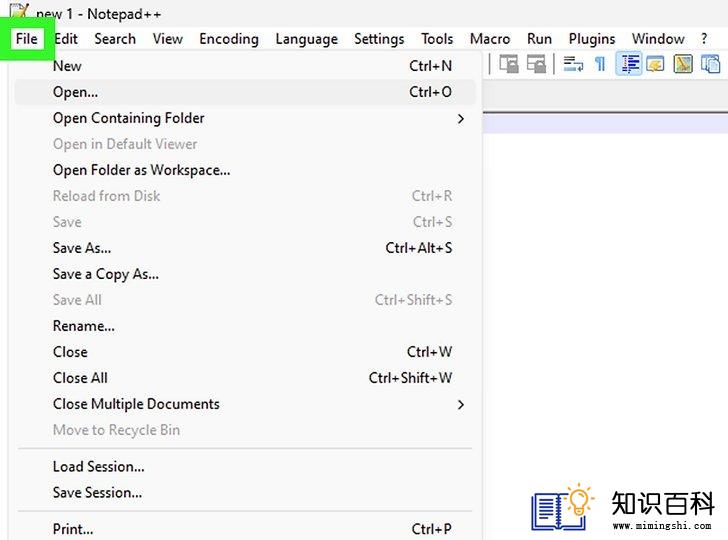Screen dimensions: 728x540
Task: Open the ? help menu
Action: [x=704, y=39]
